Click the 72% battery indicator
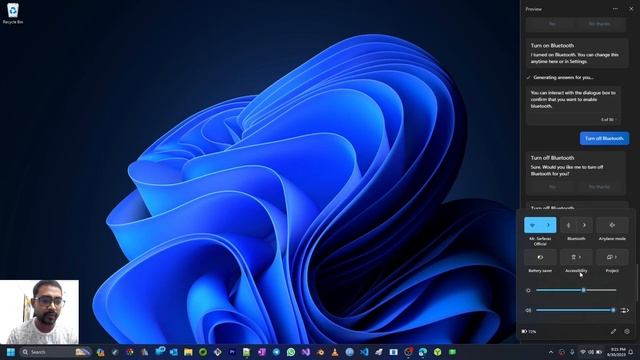Viewport: 640px width, 360px height. (529, 331)
